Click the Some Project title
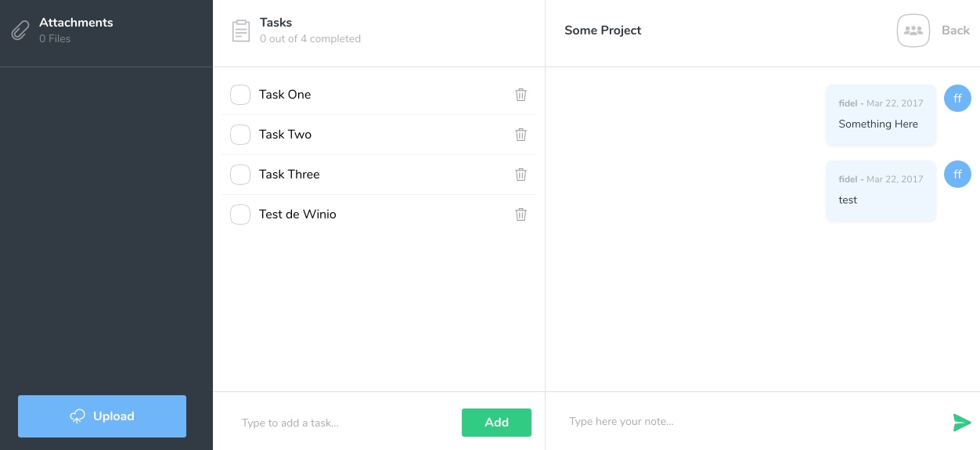 603,31
